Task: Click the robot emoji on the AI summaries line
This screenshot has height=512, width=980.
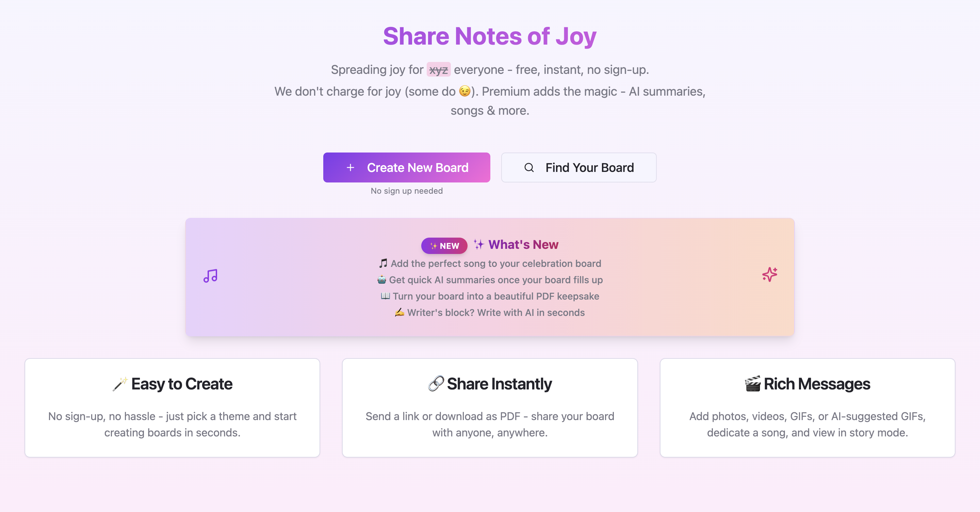Action: (381, 280)
